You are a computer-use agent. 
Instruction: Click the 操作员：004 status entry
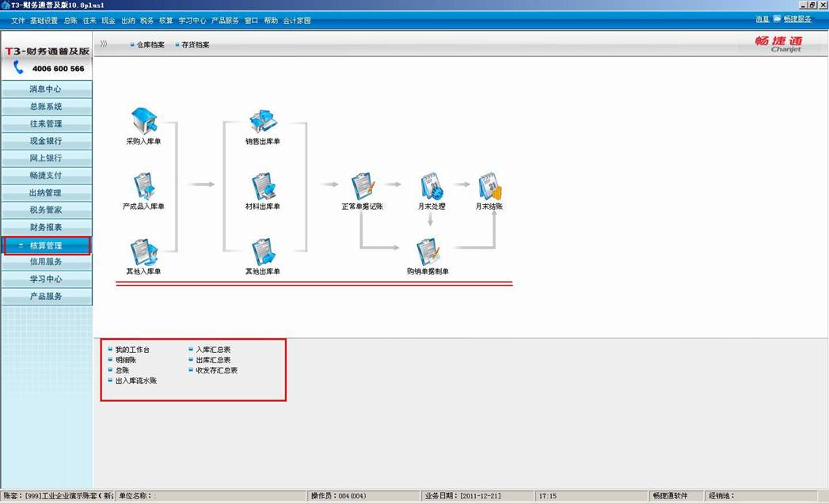(363, 496)
